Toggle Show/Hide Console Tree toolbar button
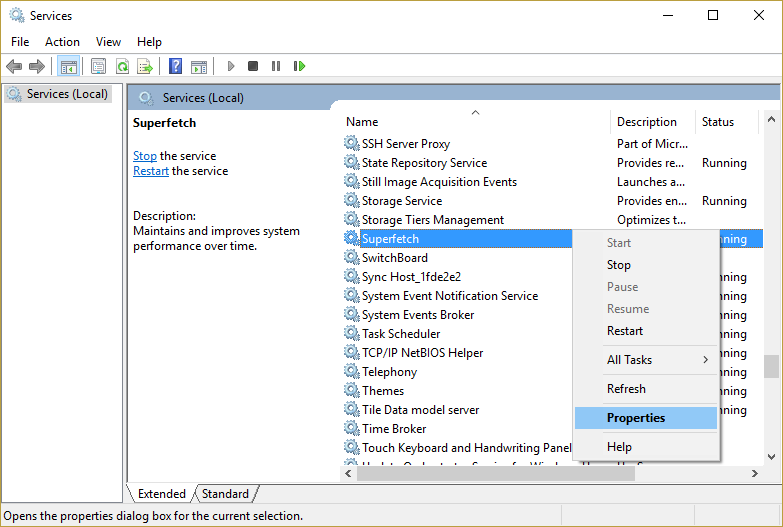The height and width of the screenshot is (527, 783). [x=68, y=66]
